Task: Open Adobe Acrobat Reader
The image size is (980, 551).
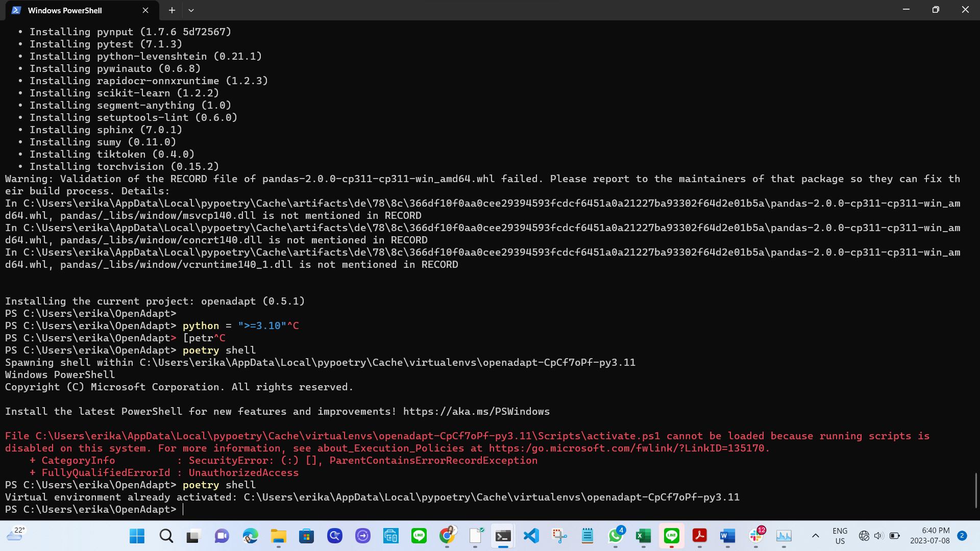Action: (x=699, y=536)
